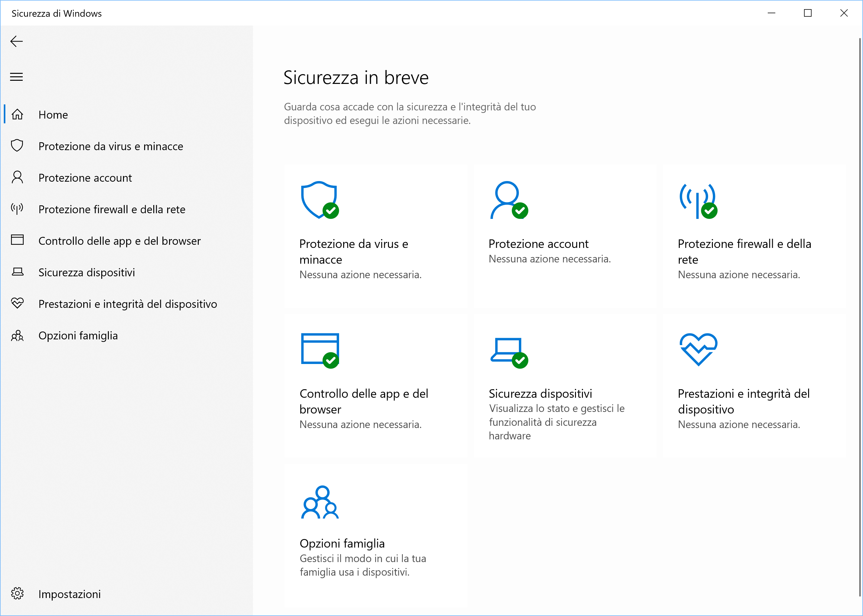The image size is (863, 616).
Task: Open the Protezione da virus e minacce tile title
Action: (x=354, y=251)
